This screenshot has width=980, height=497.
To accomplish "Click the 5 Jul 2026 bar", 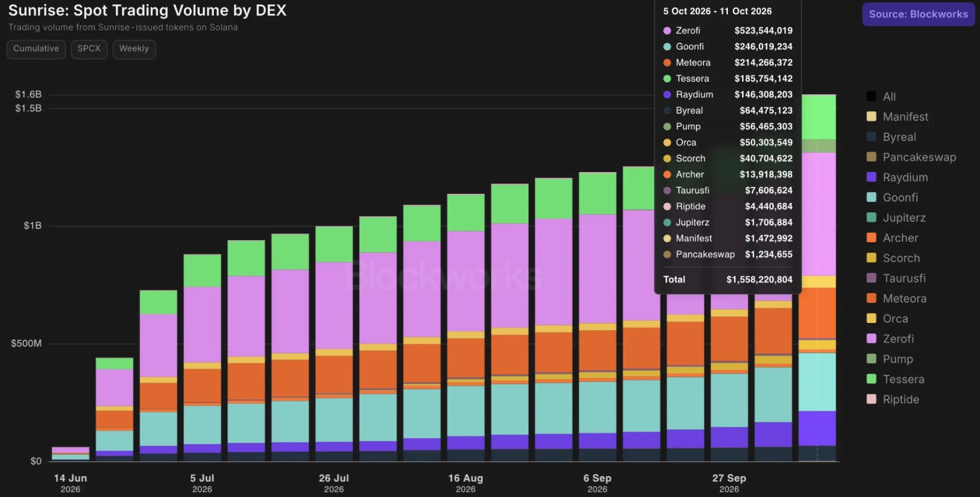I will click(202, 358).
